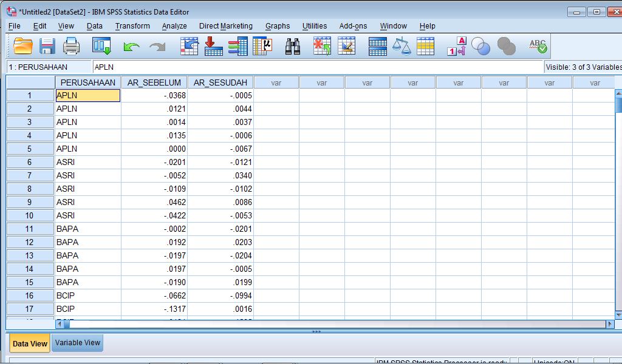Select cases yellow grid icon
The image size is (622, 364).
(x=425, y=46)
